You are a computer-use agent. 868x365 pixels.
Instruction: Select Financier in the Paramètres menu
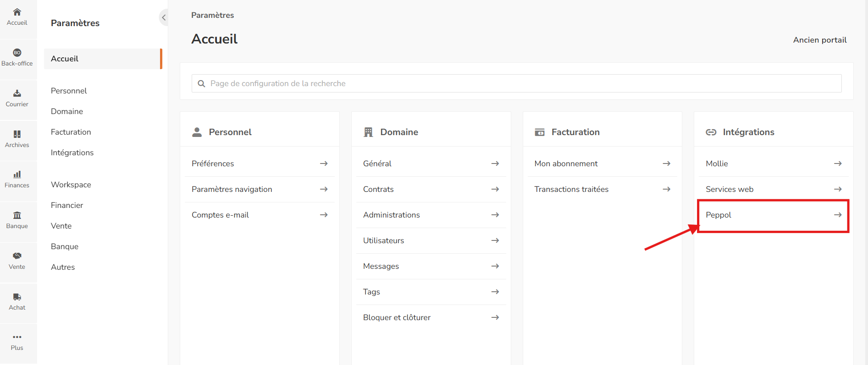(x=67, y=205)
